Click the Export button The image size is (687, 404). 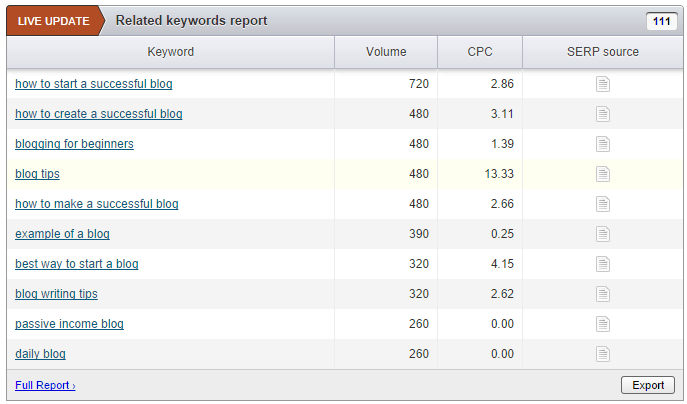coord(648,385)
